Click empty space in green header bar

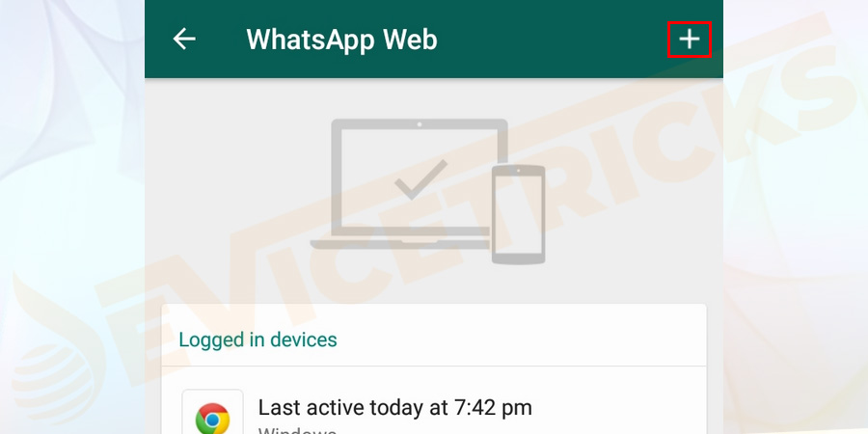coord(554,40)
